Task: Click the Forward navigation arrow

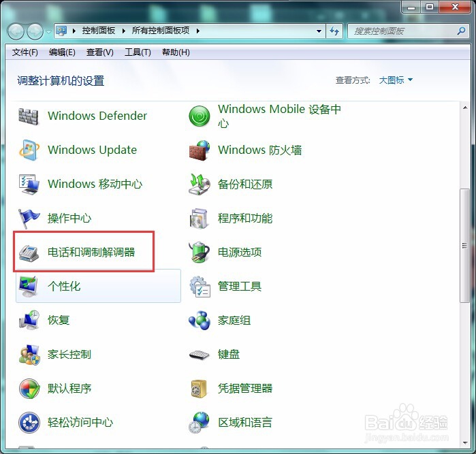Action: point(35,31)
